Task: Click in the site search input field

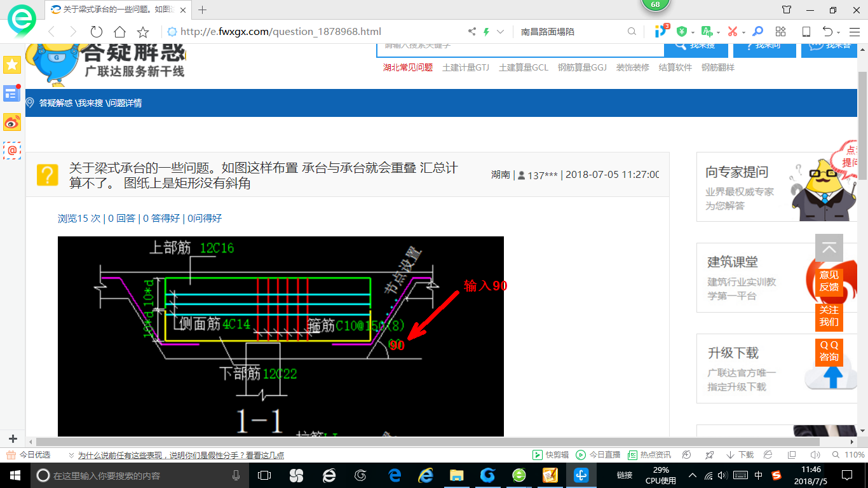Action: point(520,50)
